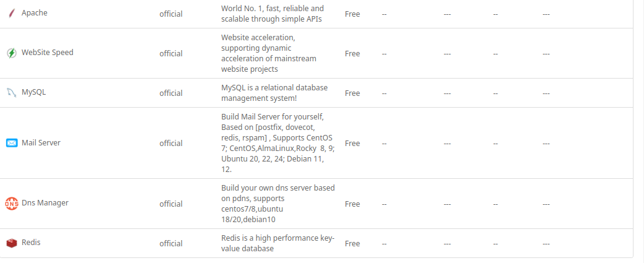Click the MySQL relational database description
644x263 pixels.
(x=274, y=93)
